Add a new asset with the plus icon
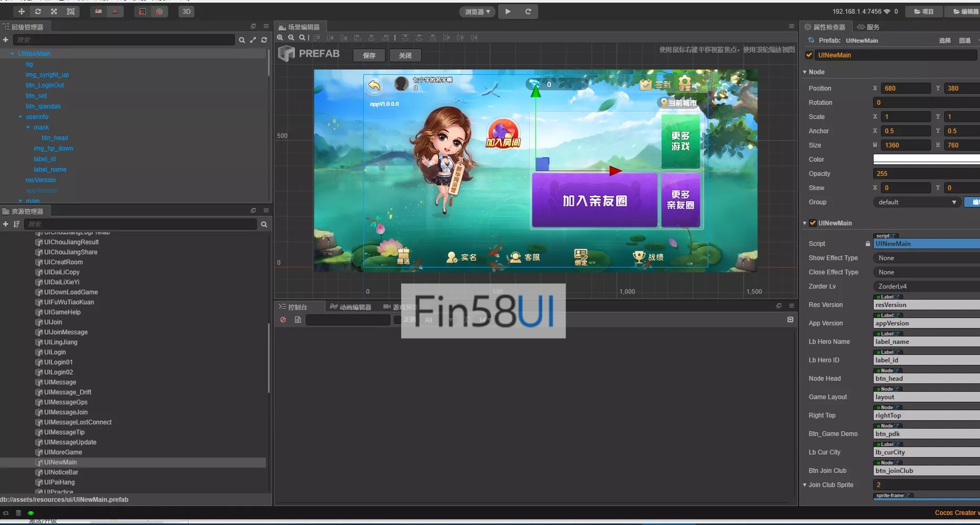 pos(6,224)
